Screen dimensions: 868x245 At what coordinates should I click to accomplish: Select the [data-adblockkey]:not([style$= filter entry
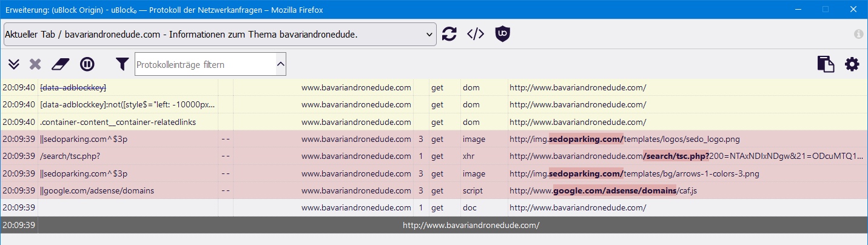pyautogui.click(x=128, y=105)
